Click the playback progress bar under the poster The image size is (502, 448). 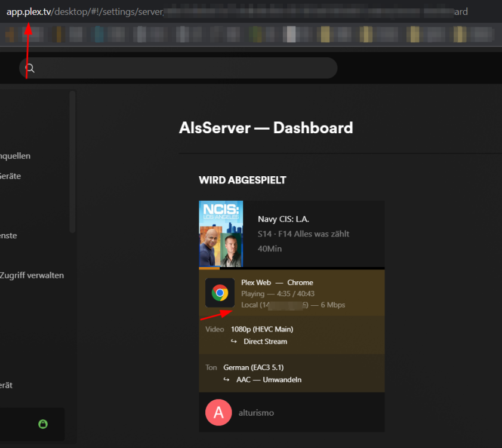(292, 268)
